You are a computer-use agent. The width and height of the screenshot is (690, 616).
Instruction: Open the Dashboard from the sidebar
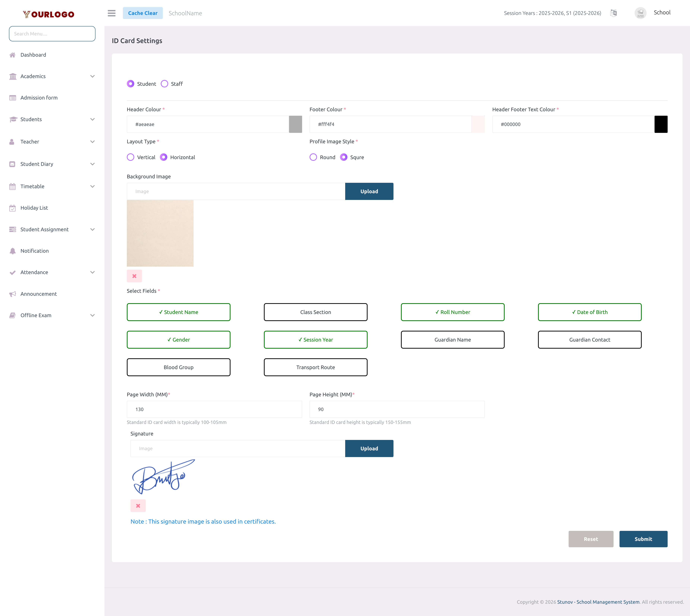coord(33,54)
